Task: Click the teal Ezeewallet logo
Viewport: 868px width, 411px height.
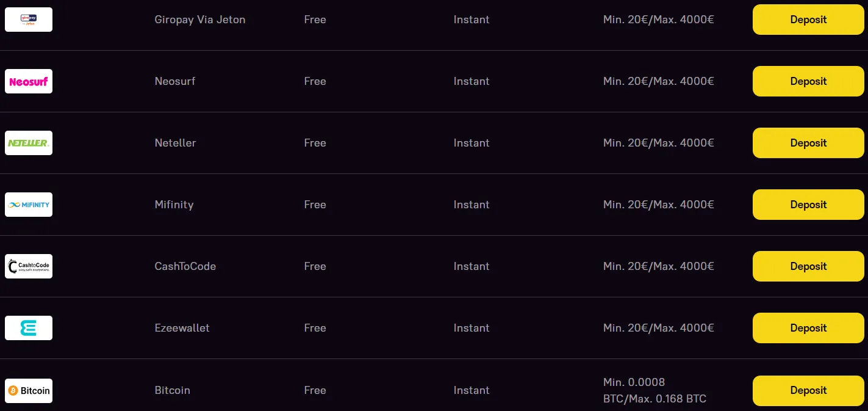Action: coord(29,328)
